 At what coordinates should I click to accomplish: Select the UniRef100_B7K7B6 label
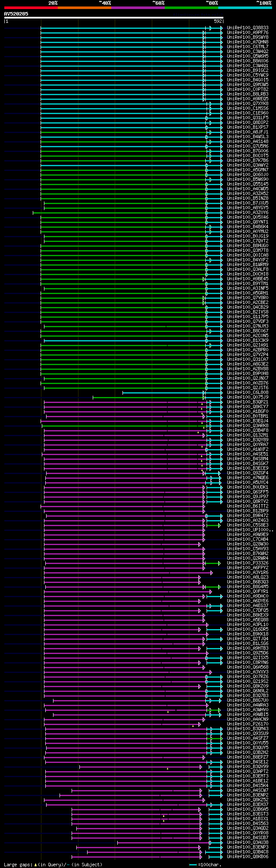tap(248, 161)
